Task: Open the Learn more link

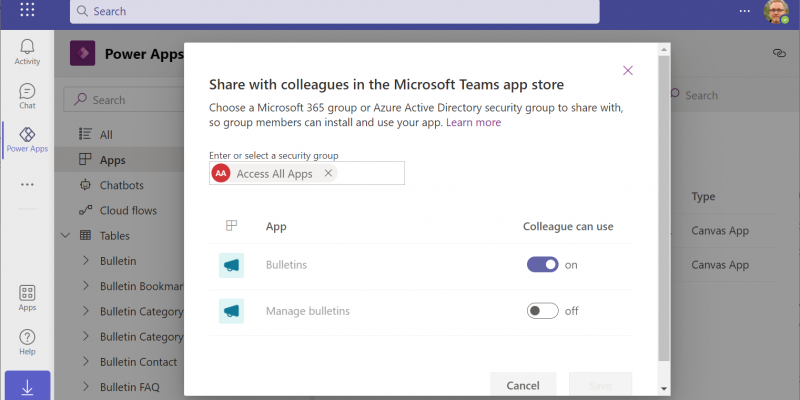Action: pyautogui.click(x=474, y=122)
